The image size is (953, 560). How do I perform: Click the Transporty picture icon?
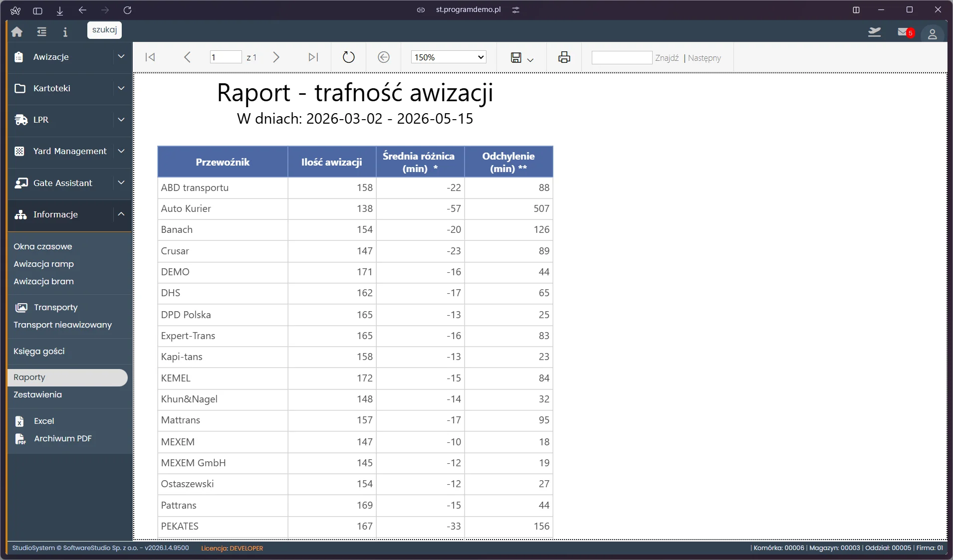coord(21,307)
